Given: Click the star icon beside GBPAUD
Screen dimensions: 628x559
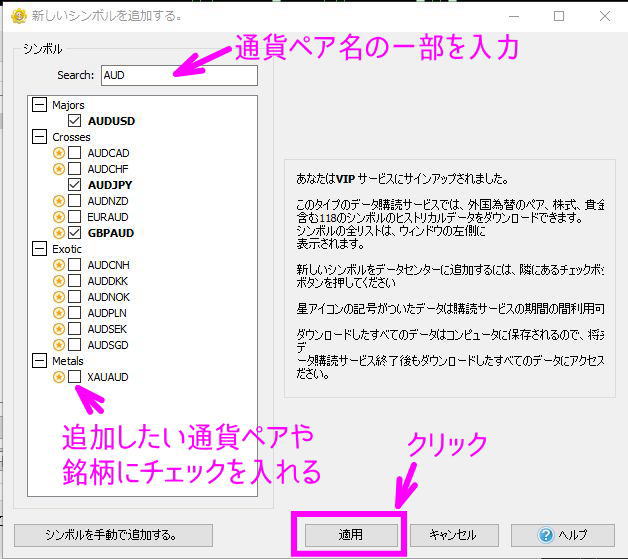Looking at the screenshot, I should pos(59,233).
